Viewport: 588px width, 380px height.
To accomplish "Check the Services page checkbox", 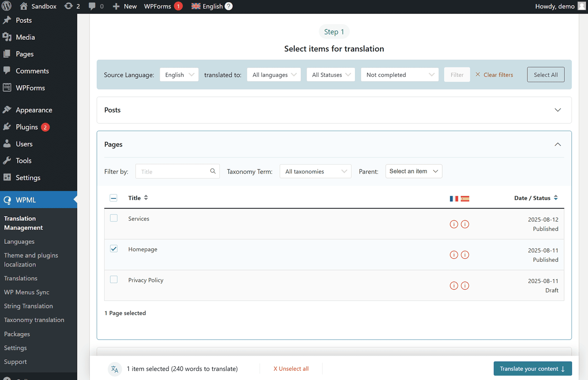I will [x=114, y=218].
